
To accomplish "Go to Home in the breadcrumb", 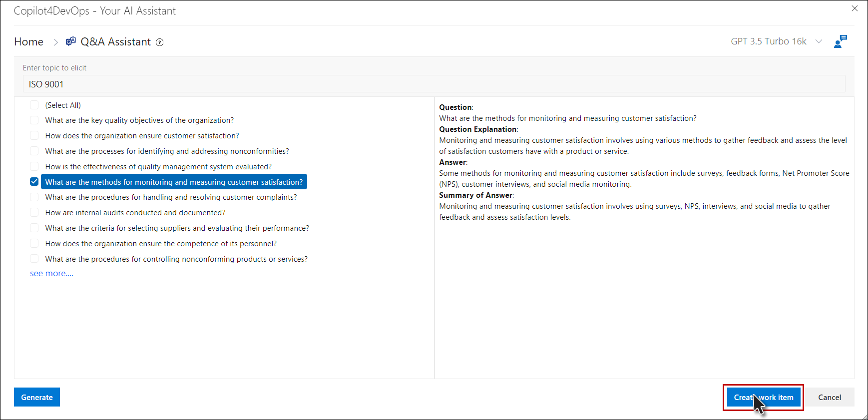I will pos(29,42).
